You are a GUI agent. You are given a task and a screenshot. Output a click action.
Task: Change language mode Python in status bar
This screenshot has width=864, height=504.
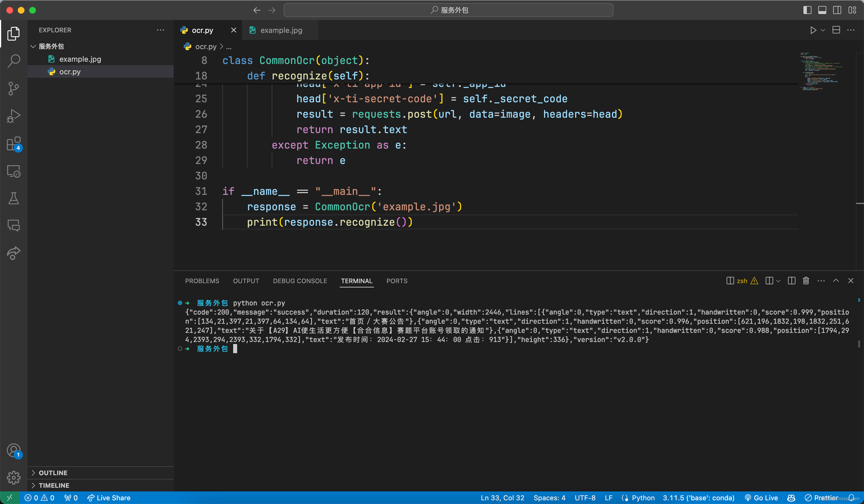pyautogui.click(x=643, y=498)
